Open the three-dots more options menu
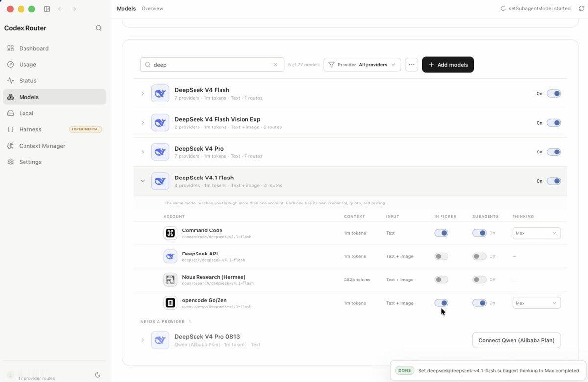This screenshot has width=588, height=382. pos(412,65)
